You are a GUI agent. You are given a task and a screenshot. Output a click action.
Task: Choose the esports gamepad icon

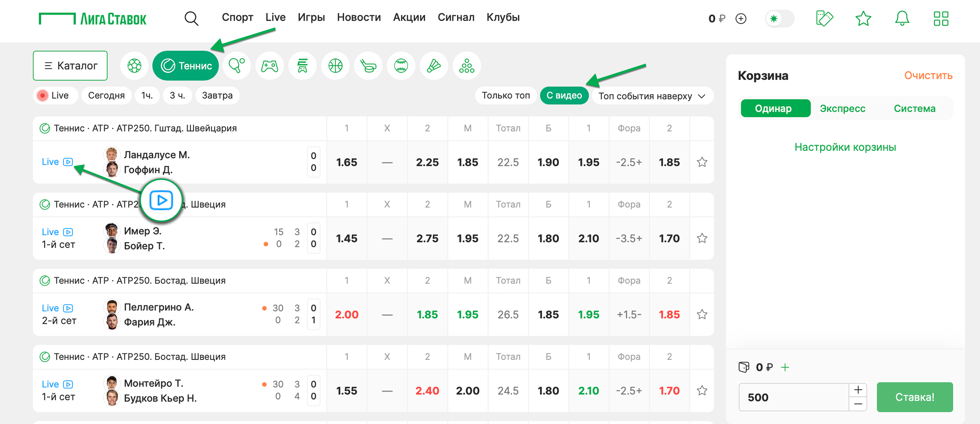click(x=269, y=66)
